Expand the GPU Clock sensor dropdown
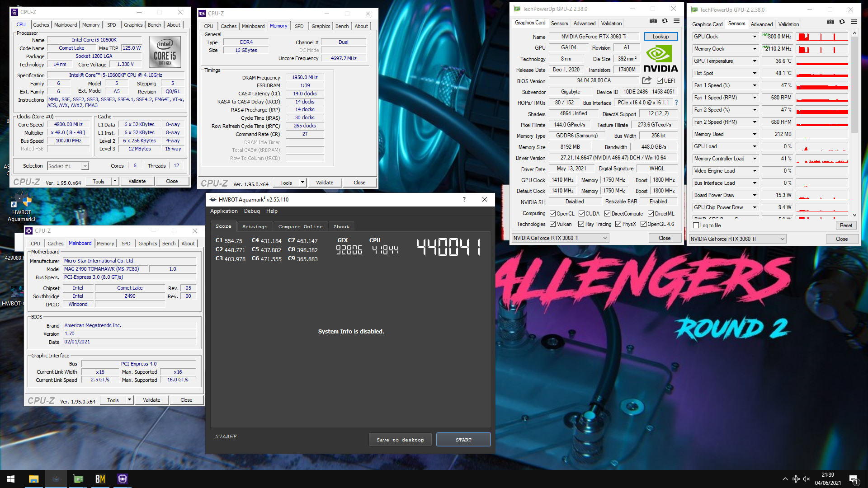The height and width of the screenshot is (488, 868). pyautogui.click(x=754, y=37)
